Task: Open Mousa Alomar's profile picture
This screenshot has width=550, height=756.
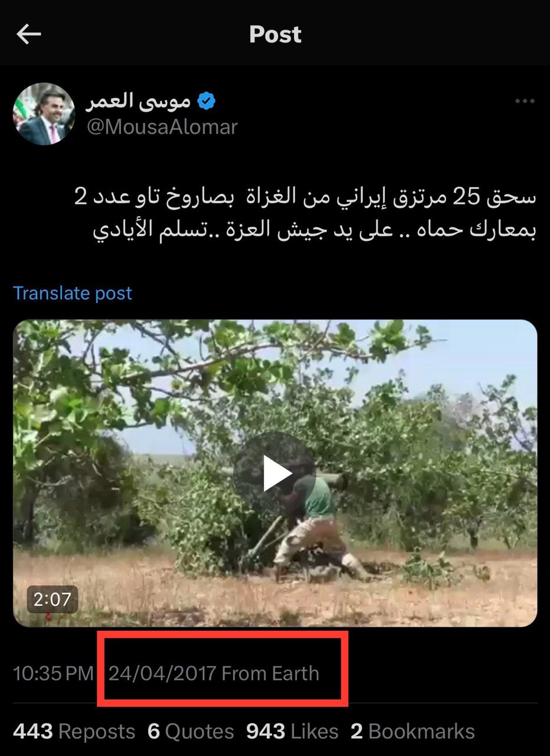Action: click(44, 114)
